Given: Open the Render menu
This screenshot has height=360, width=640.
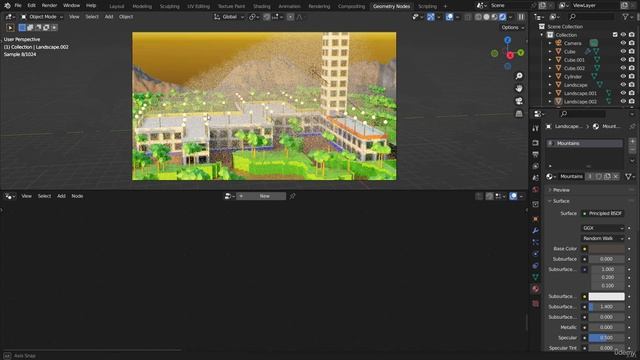Looking at the screenshot, I should pos(49,6).
